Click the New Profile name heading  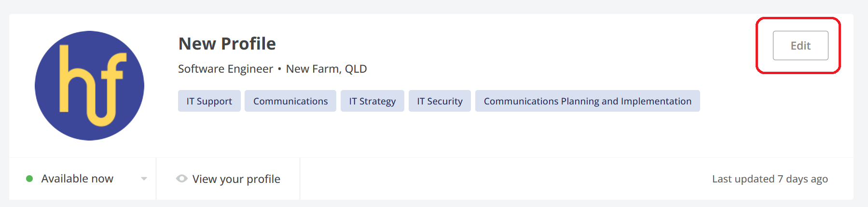pos(227,44)
